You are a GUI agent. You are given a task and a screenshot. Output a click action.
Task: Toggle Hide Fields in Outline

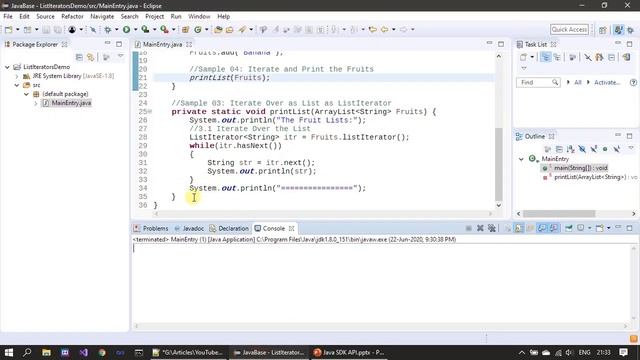click(x=582, y=149)
